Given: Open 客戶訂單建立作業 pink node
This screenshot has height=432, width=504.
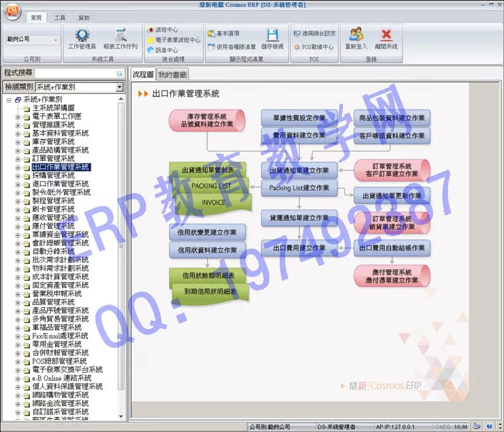Looking at the screenshot, I should (392, 170).
